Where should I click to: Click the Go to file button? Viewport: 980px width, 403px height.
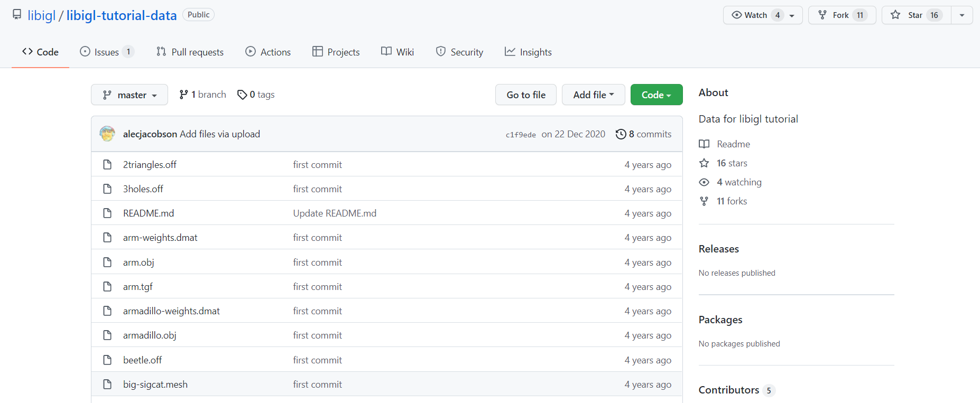click(x=525, y=95)
